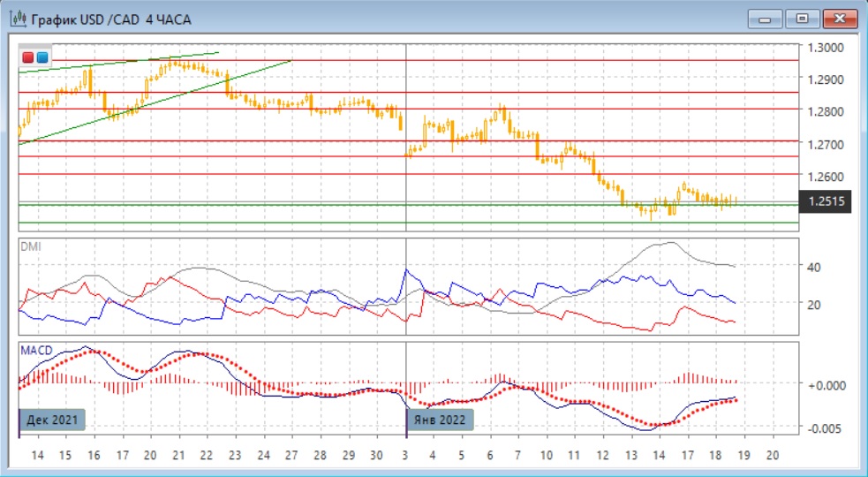The width and height of the screenshot is (868, 477).
Task: Click the red square button on chart
Action: (28, 57)
